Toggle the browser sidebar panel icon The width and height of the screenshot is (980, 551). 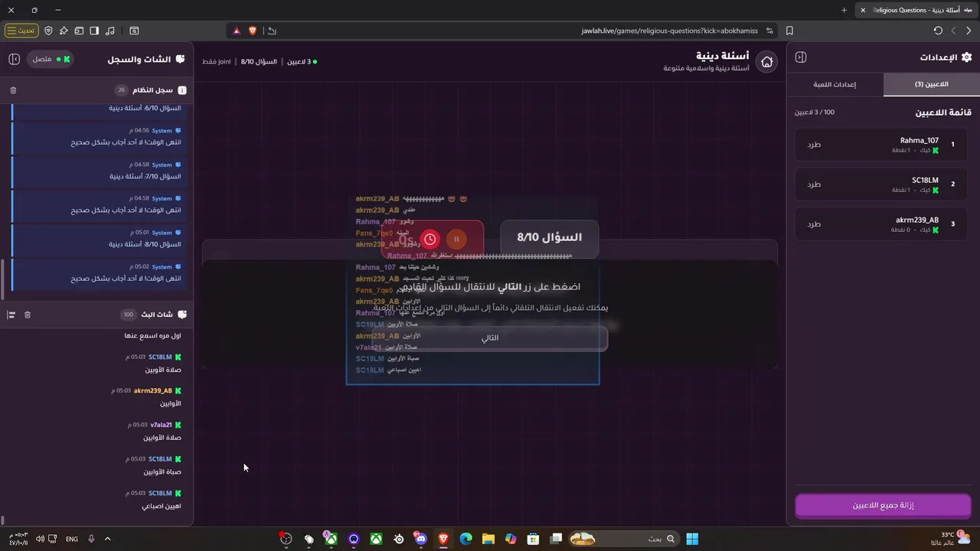click(94, 31)
